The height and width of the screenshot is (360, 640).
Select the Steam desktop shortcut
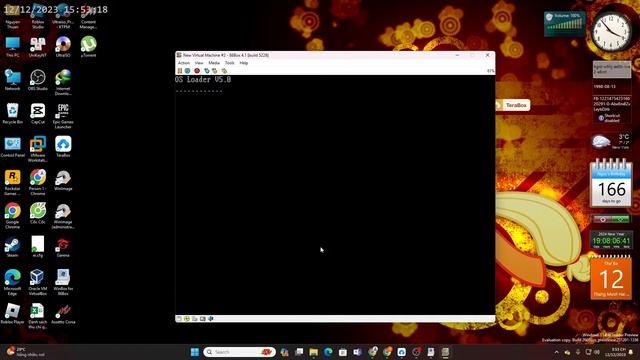click(x=12, y=247)
